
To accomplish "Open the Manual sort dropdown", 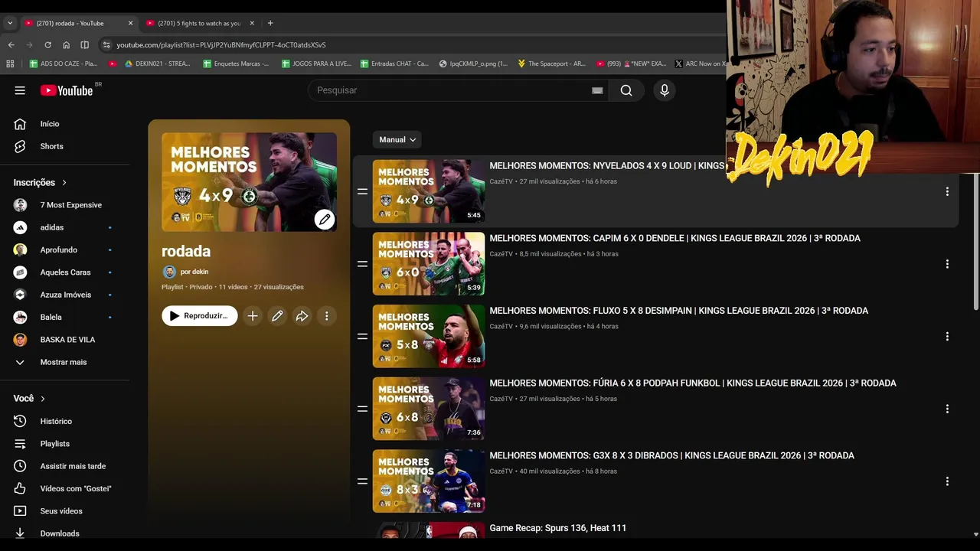I will pos(397,139).
